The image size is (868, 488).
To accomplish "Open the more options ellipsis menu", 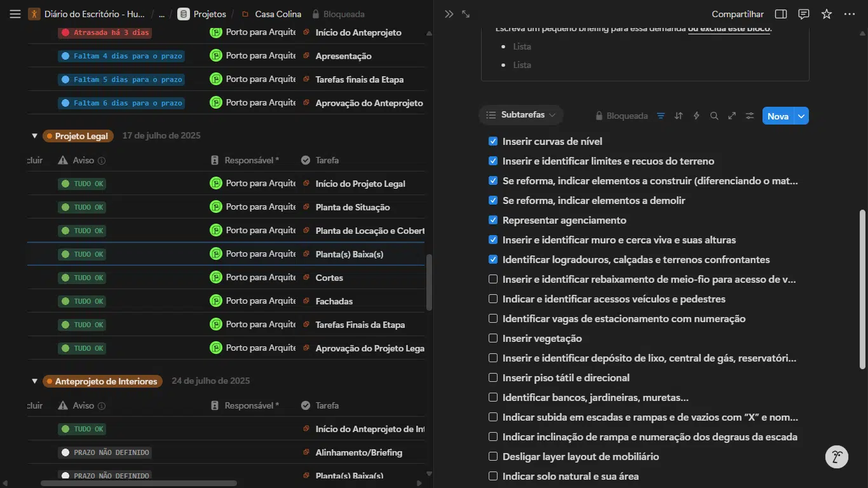I will point(850,14).
